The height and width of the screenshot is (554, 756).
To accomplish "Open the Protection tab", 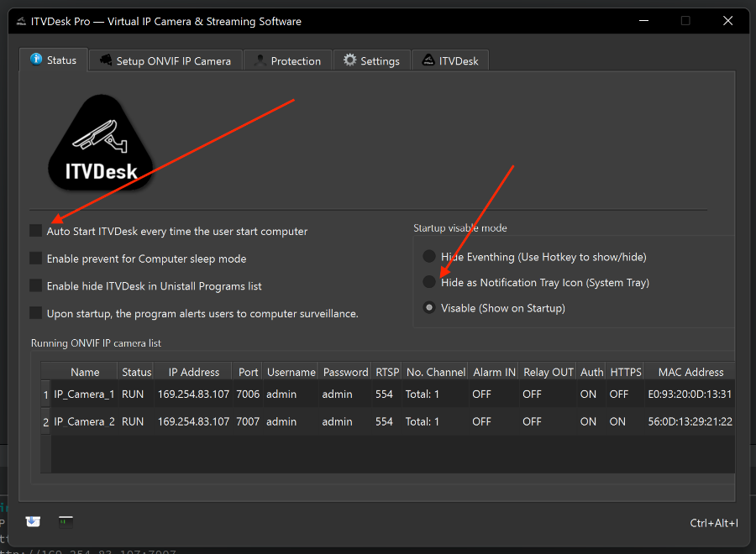I will (287, 60).
